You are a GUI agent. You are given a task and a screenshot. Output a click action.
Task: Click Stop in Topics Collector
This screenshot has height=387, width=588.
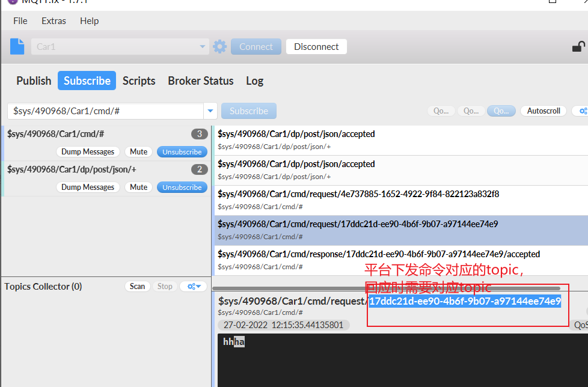tap(165, 286)
